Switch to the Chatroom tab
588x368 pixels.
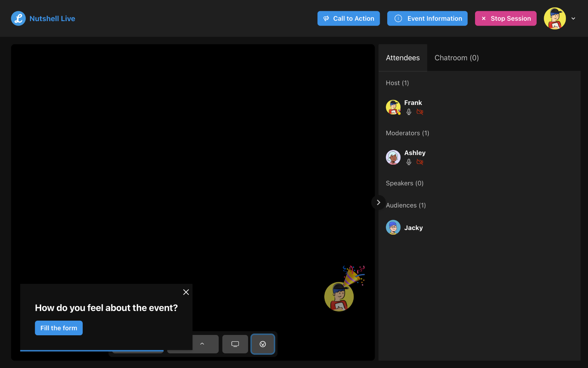(x=457, y=58)
